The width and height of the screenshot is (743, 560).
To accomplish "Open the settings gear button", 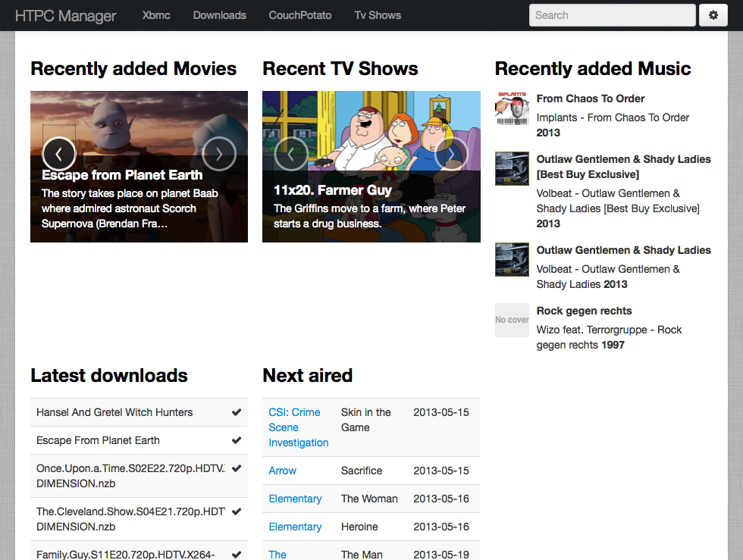I will tap(713, 15).
